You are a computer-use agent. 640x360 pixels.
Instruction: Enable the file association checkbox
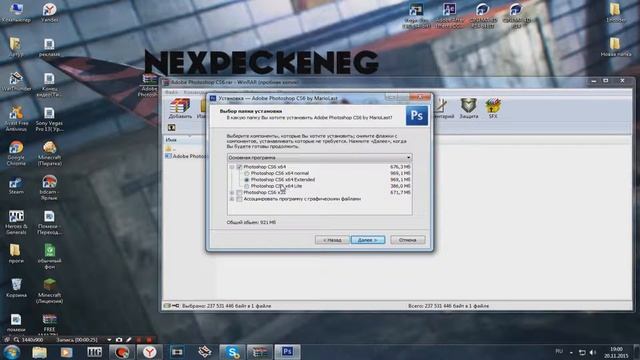[239, 199]
